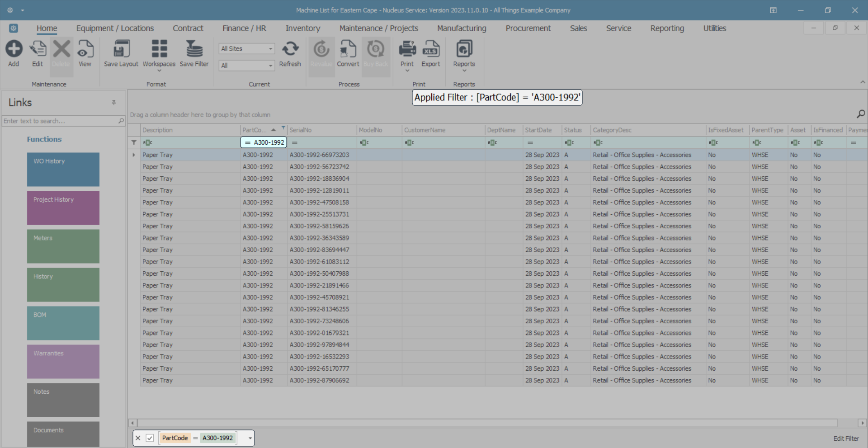Open the Manufacturing tab
The width and height of the screenshot is (868, 448).
point(462,28)
